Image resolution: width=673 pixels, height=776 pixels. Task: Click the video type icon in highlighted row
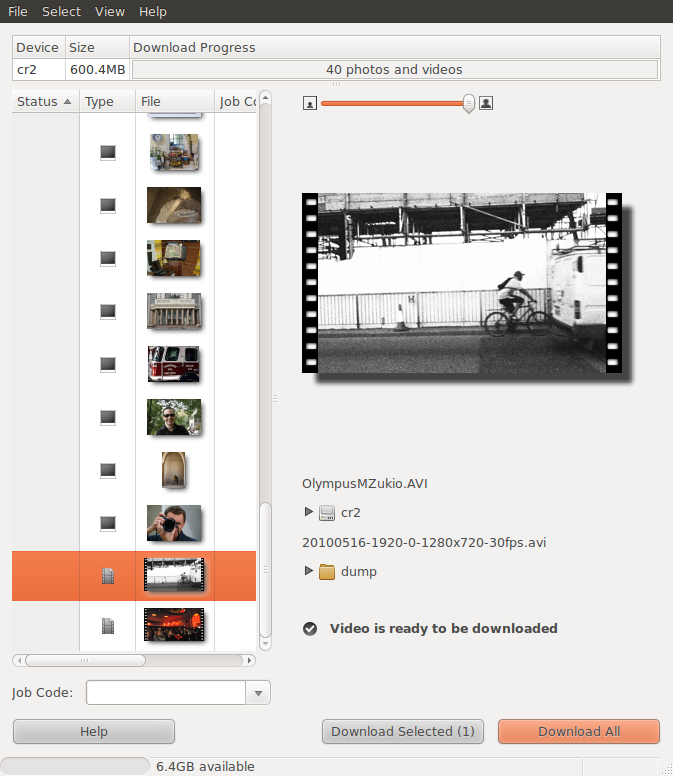pyautogui.click(x=108, y=575)
